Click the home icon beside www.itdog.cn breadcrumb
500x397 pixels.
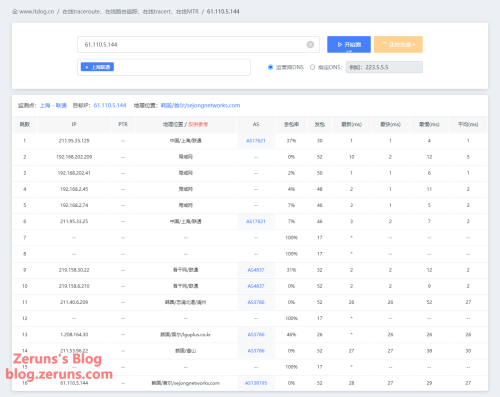point(15,12)
